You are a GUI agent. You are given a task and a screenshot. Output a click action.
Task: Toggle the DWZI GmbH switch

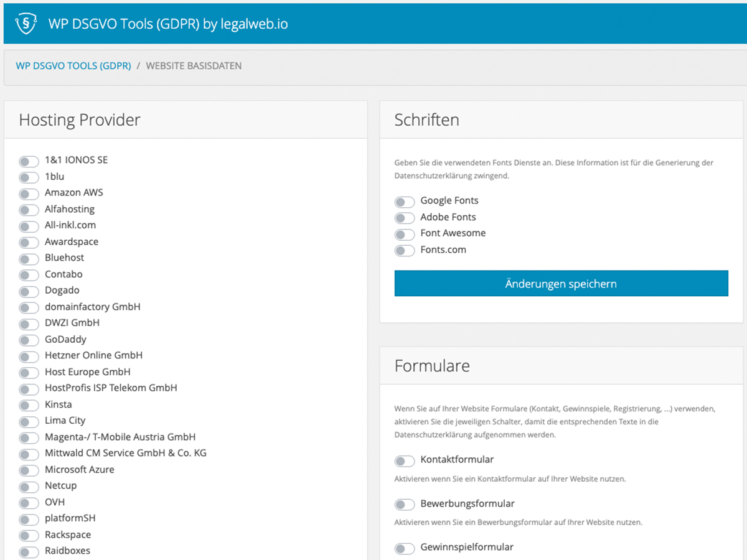(x=29, y=324)
